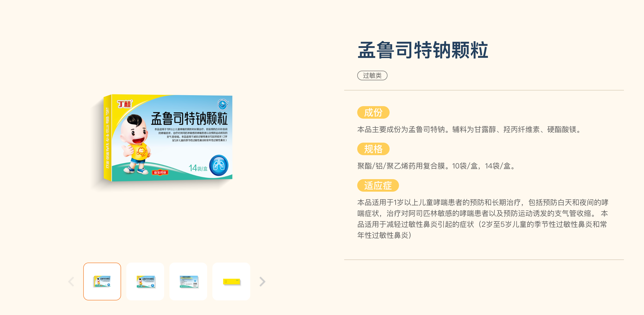The height and width of the screenshot is (315, 644).
Task: Click the 丁桂 brand logo on box
Action: [x=125, y=104]
